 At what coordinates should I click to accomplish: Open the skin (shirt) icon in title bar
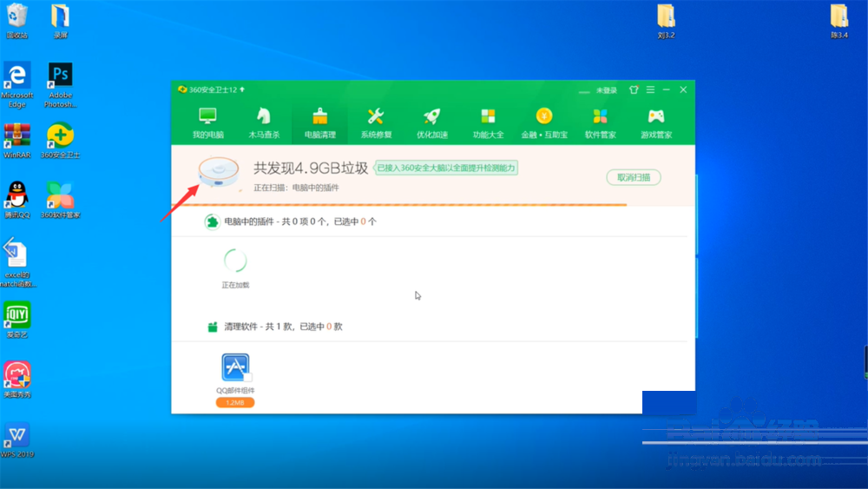(634, 89)
